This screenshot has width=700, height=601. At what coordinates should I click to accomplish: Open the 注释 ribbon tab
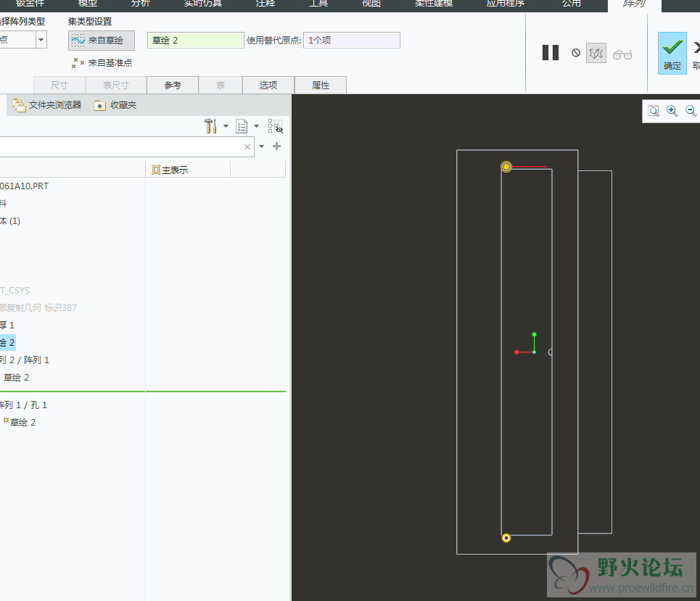[265, 4]
